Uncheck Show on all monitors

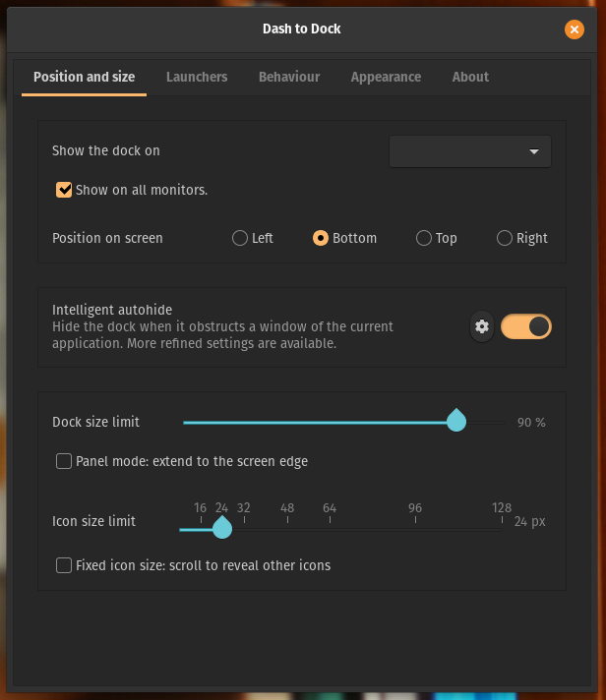click(64, 190)
